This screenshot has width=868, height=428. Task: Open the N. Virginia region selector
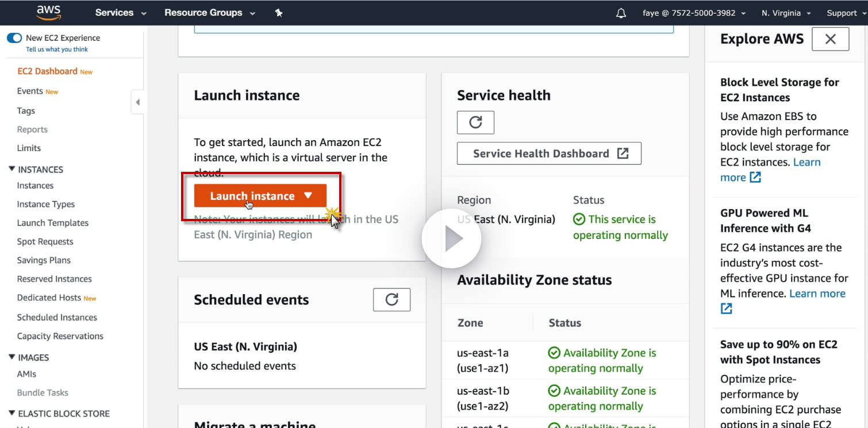[786, 13]
